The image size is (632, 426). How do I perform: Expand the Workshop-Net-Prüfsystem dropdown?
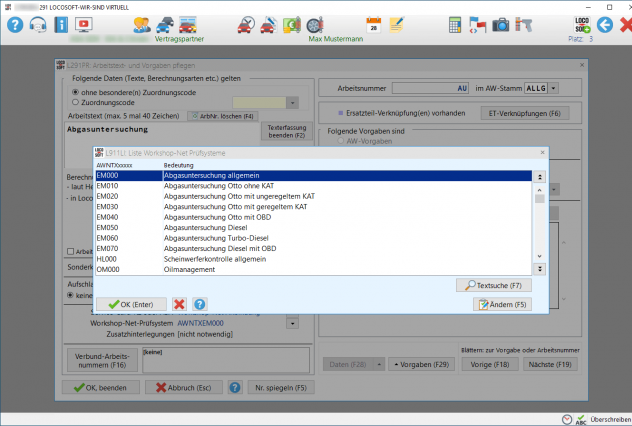tap(292, 323)
